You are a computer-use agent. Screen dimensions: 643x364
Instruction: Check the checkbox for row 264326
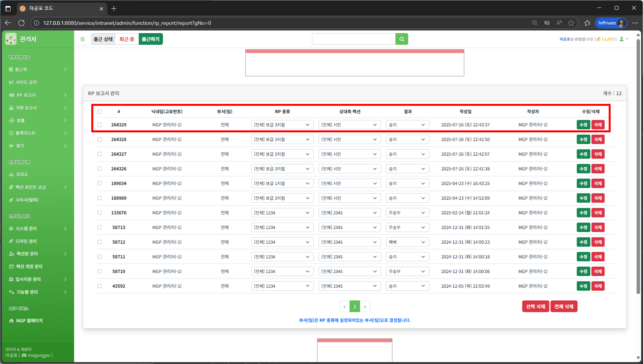[99, 169]
